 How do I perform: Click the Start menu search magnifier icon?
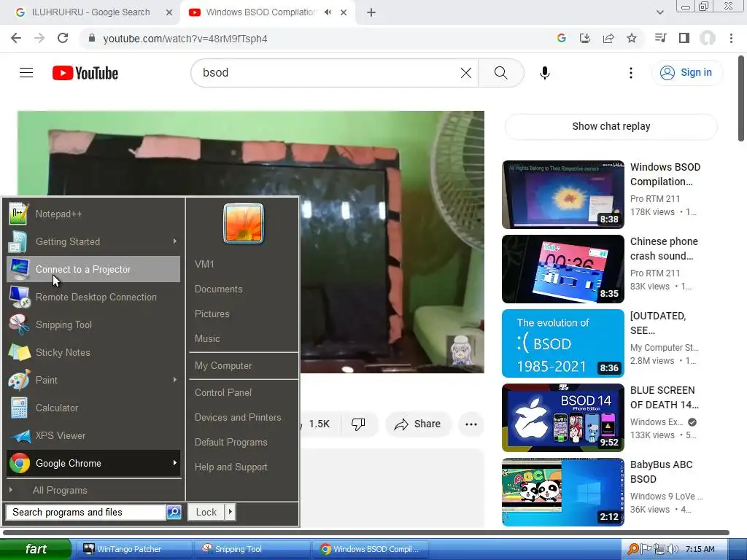(174, 512)
